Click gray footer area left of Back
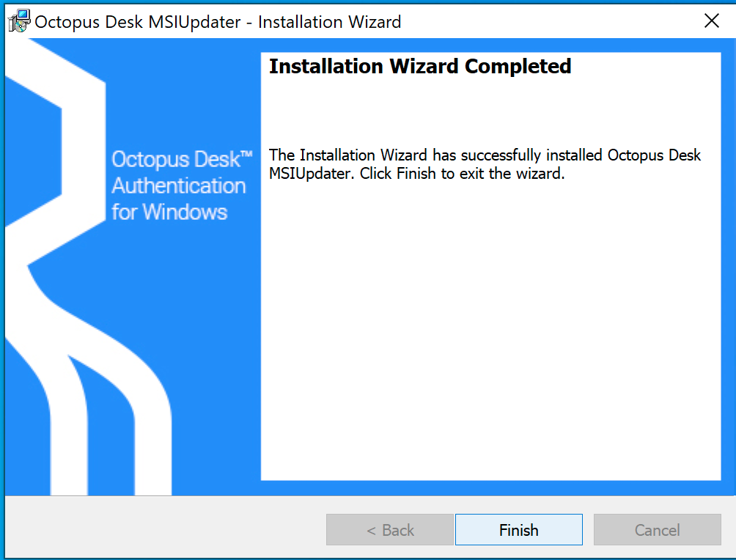736x560 pixels. pyautogui.click(x=164, y=528)
